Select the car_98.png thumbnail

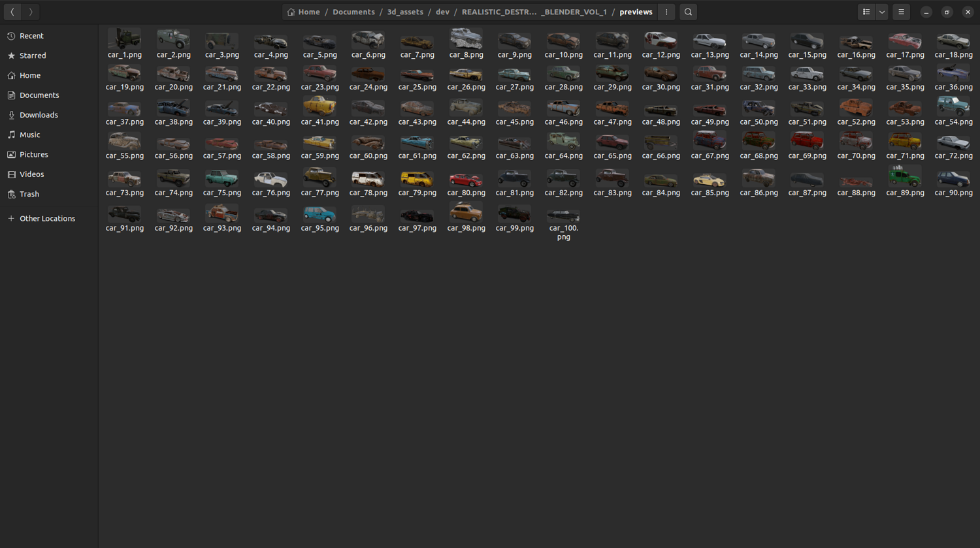click(466, 212)
